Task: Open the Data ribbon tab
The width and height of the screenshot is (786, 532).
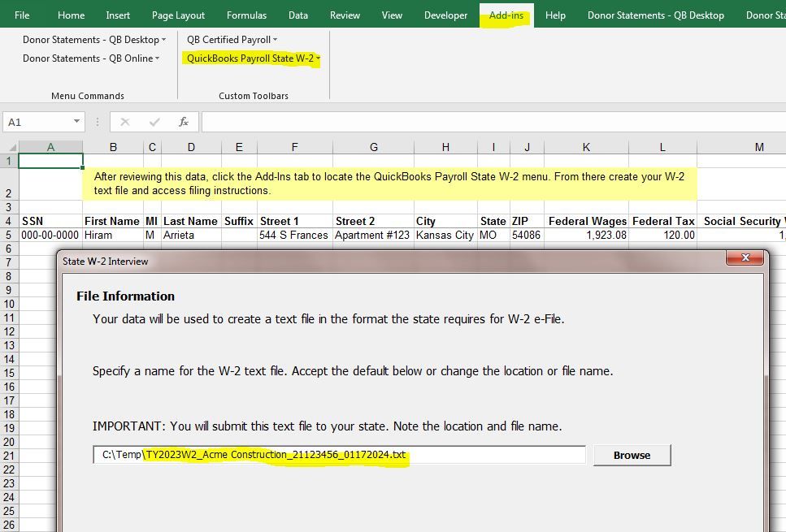Action: [x=298, y=15]
